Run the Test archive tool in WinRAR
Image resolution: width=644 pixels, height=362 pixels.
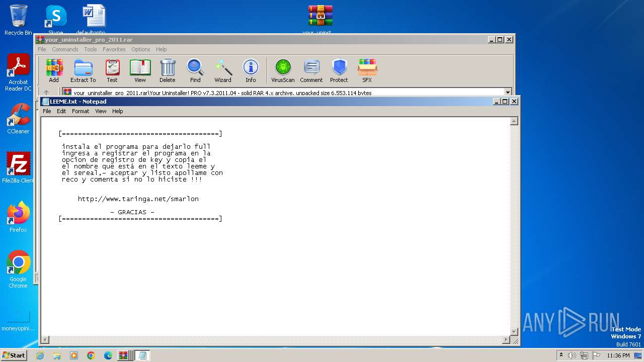coord(112,71)
